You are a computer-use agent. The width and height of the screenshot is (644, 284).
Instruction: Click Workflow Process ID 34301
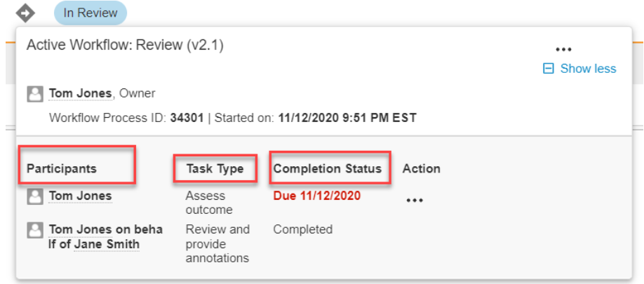coord(187,119)
